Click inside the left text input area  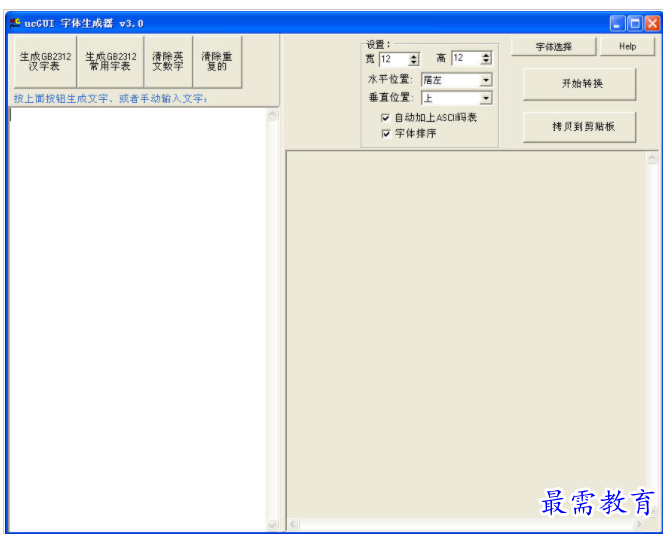[x=138, y=319]
